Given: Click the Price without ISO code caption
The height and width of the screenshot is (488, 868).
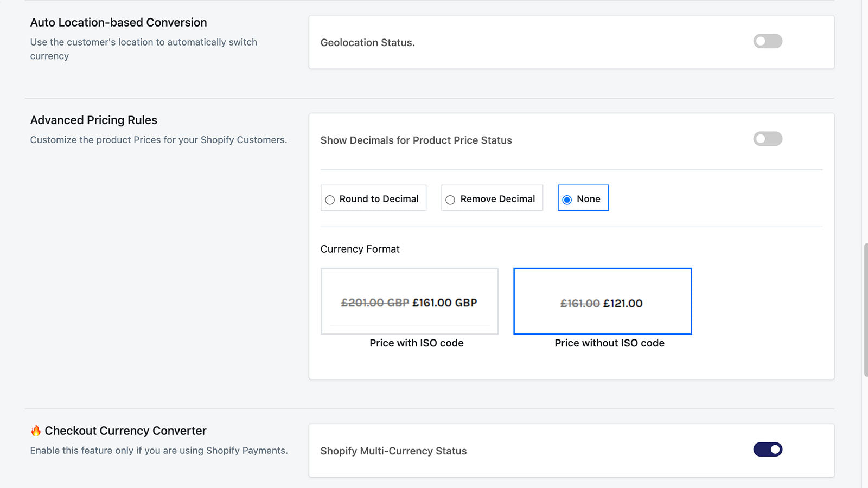Looking at the screenshot, I should [x=609, y=343].
